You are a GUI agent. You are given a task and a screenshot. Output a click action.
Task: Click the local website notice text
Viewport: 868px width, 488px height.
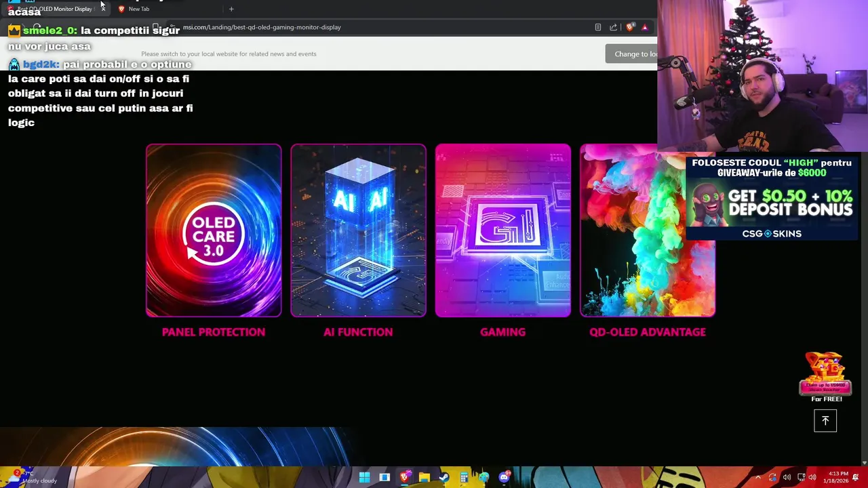click(x=229, y=54)
